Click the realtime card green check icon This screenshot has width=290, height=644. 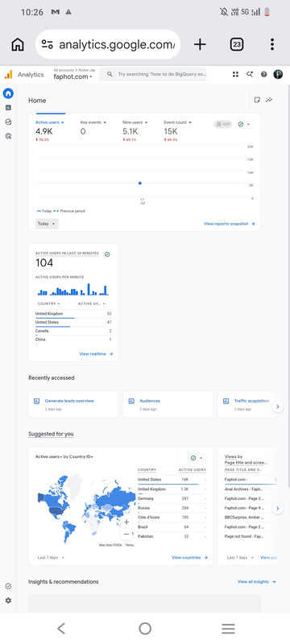click(x=107, y=254)
